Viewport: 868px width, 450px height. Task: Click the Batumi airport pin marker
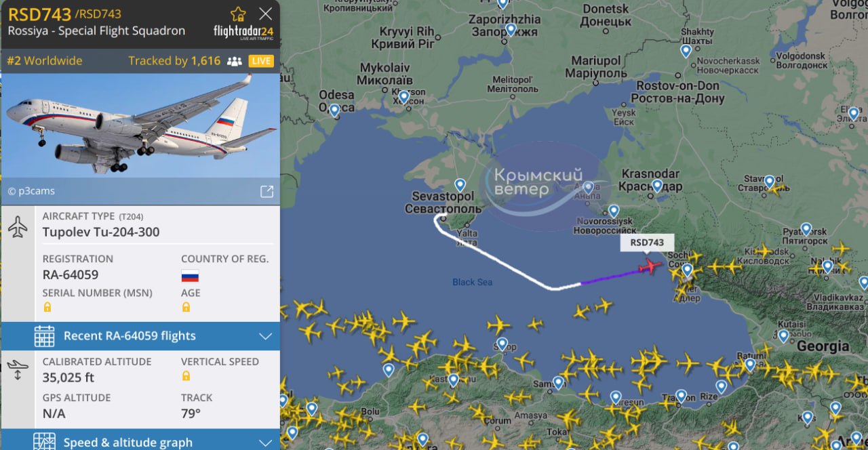[749, 365]
